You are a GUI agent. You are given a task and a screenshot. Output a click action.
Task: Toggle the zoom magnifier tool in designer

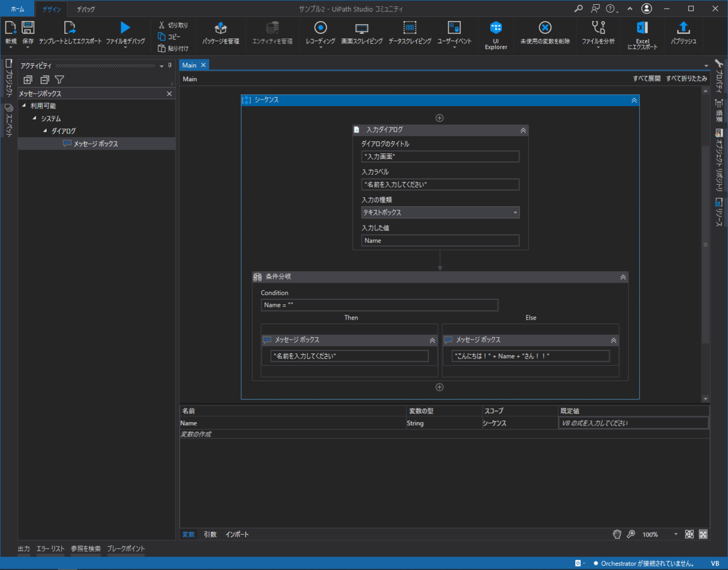pyautogui.click(x=631, y=534)
